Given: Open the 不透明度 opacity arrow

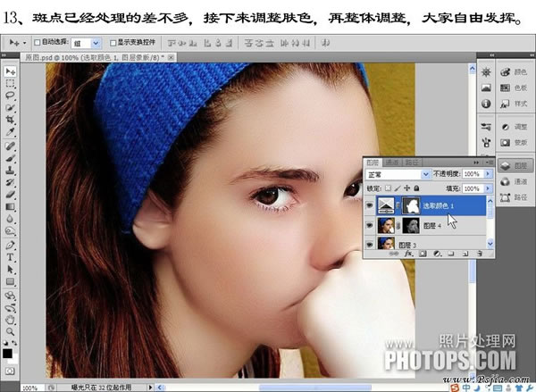Looking at the screenshot, I should click(x=488, y=174).
